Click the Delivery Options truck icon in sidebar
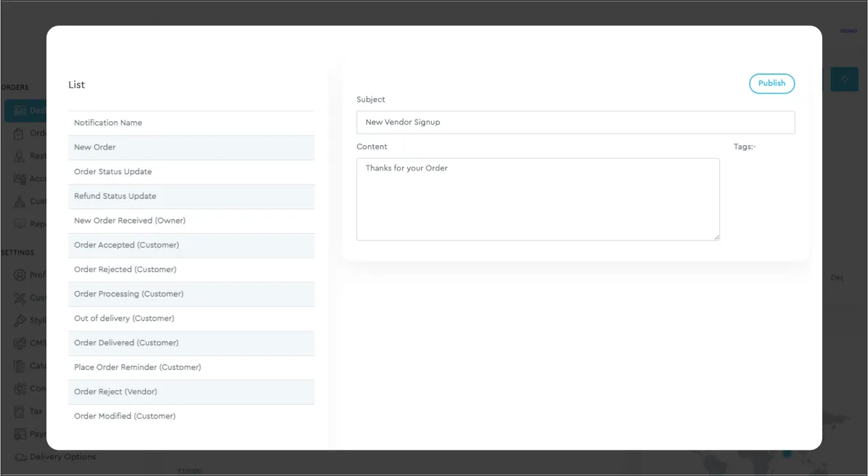Image resolution: width=868 pixels, height=476 pixels. click(x=20, y=457)
